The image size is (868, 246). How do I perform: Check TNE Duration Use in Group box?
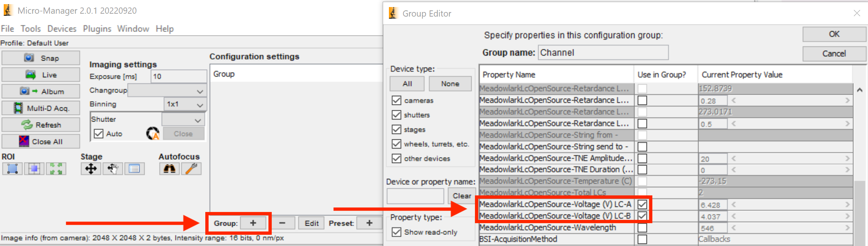[x=642, y=169]
